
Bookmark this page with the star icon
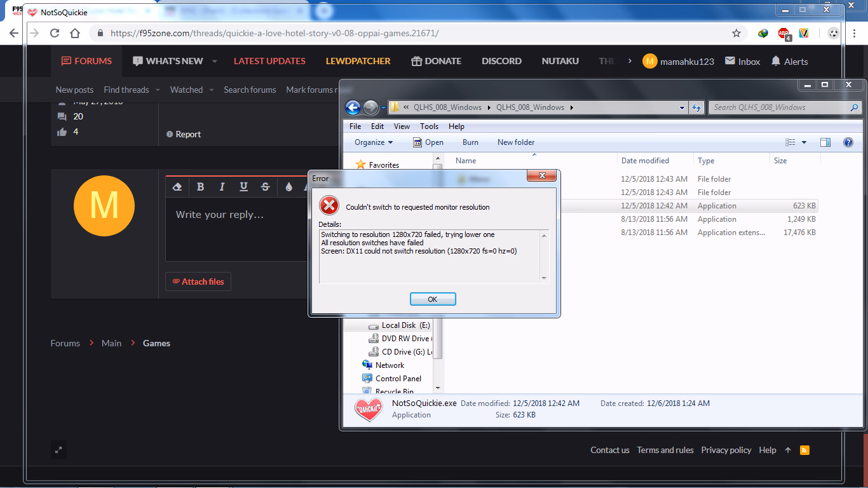[736, 33]
